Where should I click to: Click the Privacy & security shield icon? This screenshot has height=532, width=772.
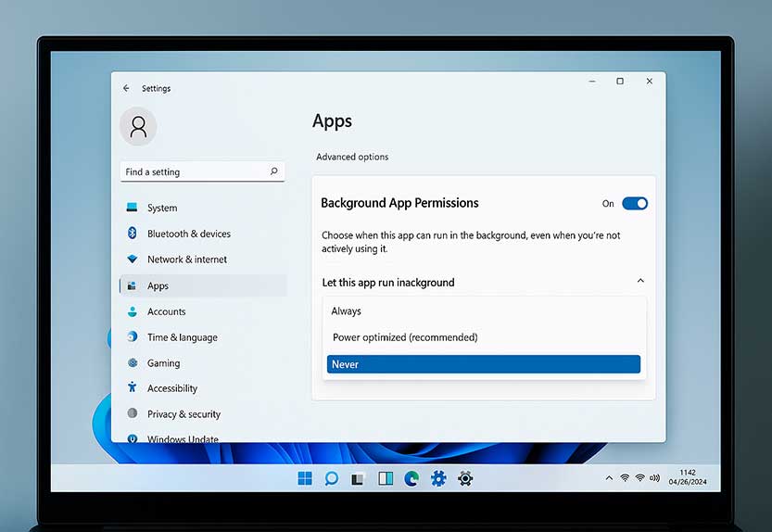(132, 413)
